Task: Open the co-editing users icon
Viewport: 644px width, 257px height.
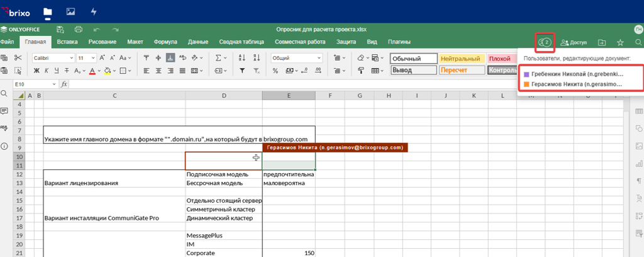Action: click(544, 42)
